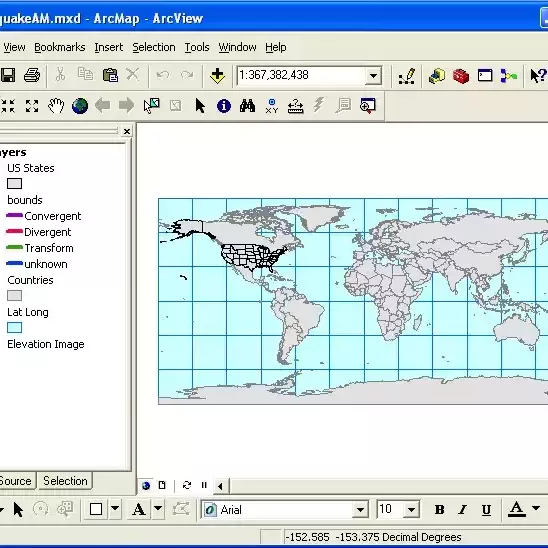Click the Save floppy disk icon
This screenshot has width=548, height=548.
pos(8,75)
